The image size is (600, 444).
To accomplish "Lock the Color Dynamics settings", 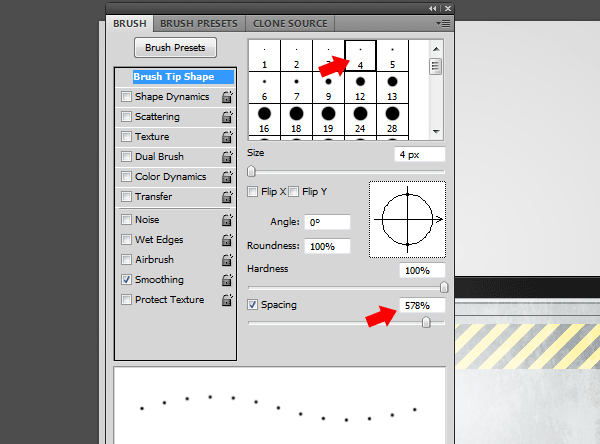I will point(227,177).
